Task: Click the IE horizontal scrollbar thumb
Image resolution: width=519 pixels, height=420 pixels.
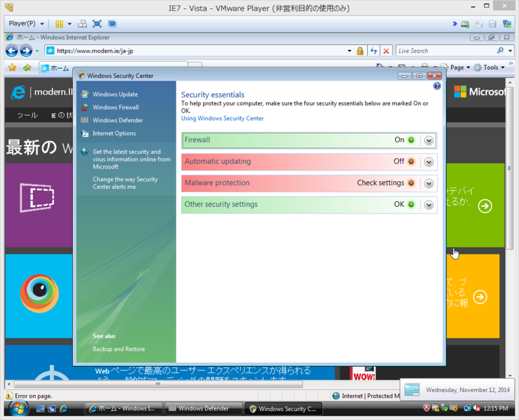Action: [x=158, y=384]
